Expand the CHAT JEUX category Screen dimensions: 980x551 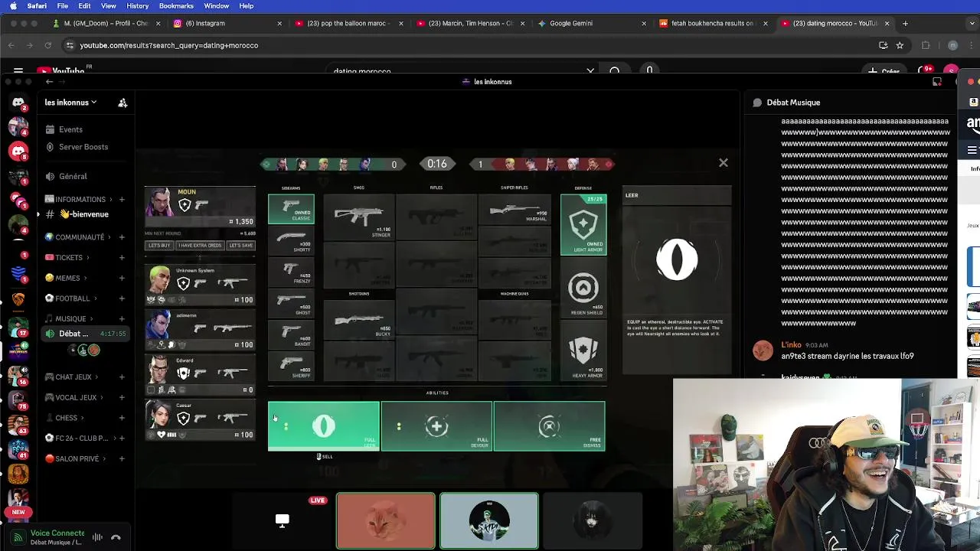(x=73, y=377)
